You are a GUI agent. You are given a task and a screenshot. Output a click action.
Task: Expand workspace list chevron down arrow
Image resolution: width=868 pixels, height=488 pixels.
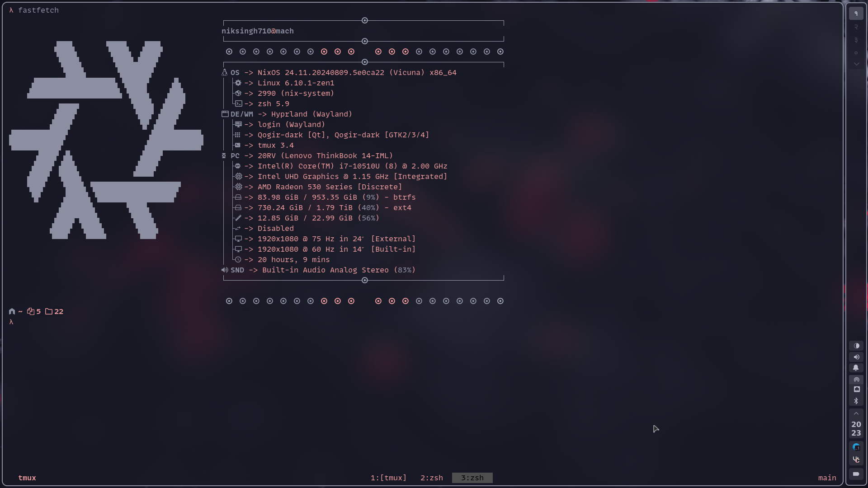tap(856, 64)
